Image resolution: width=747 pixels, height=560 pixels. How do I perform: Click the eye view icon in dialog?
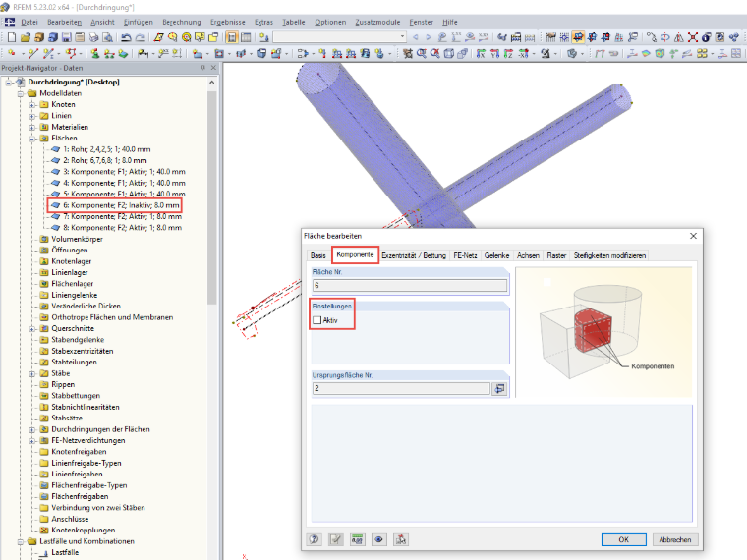[x=378, y=539]
